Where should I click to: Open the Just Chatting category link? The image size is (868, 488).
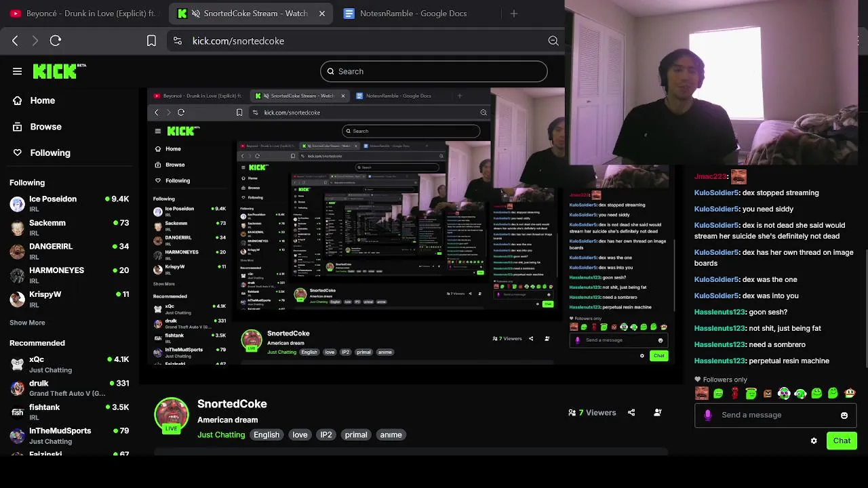[x=221, y=434]
